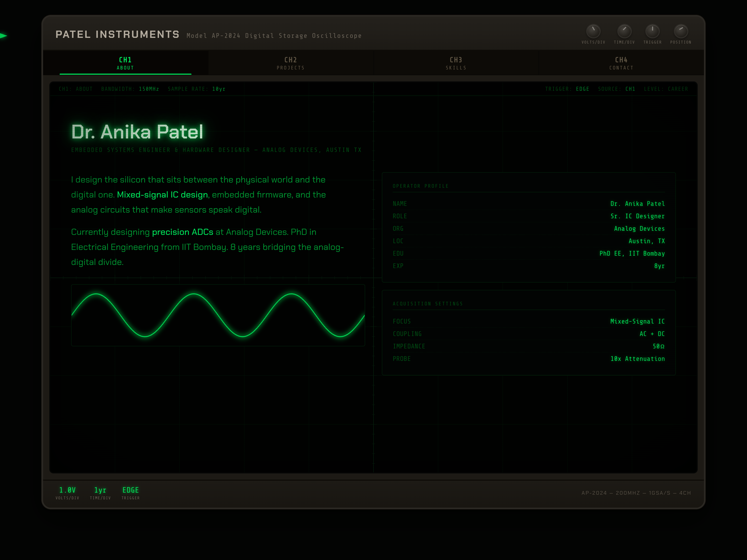Toggle the SOURCE: CH1 indicator
This screenshot has height=560, width=747.
pos(616,89)
